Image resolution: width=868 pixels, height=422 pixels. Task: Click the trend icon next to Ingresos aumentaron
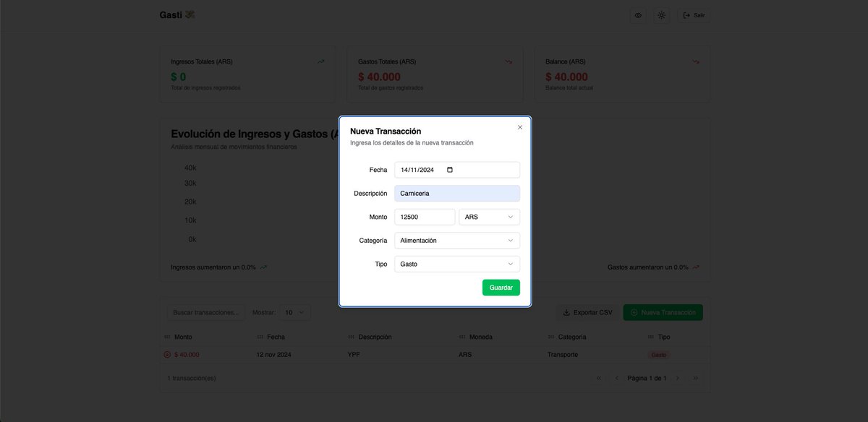pos(263,267)
